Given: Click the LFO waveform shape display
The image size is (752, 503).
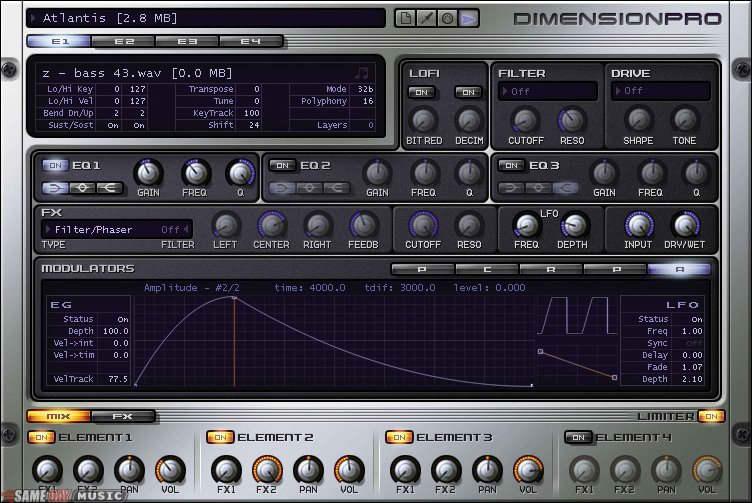Looking at the screenshot, I should 577,316.
